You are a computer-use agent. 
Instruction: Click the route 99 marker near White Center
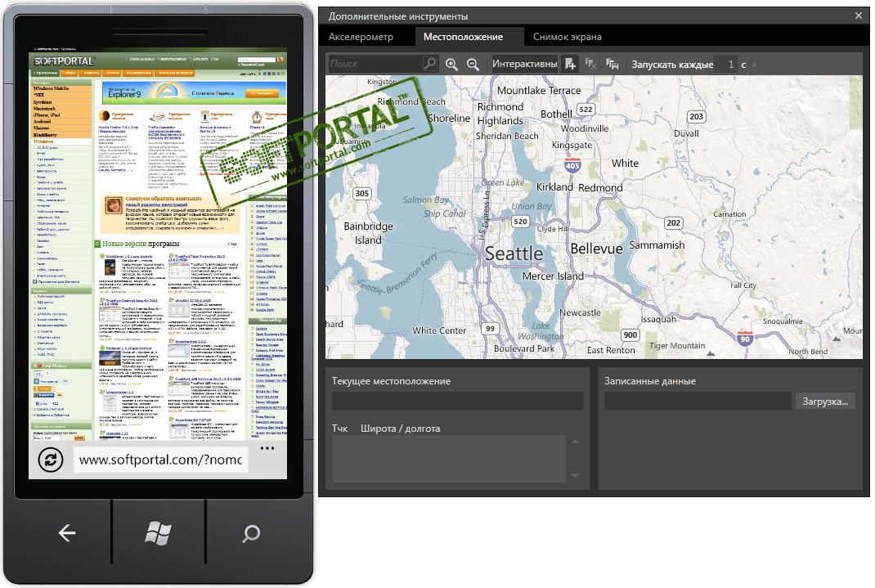490,329
